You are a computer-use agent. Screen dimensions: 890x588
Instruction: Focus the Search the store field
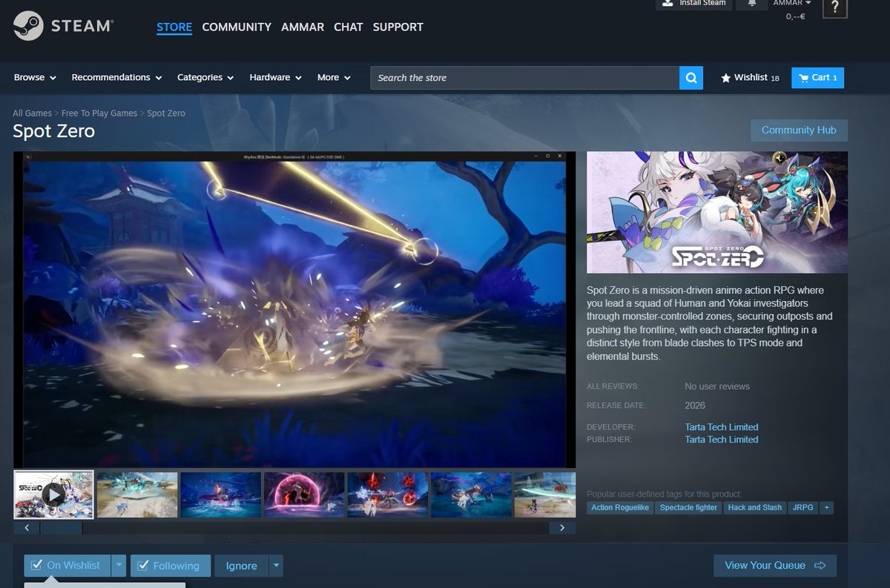coord(525,78)
